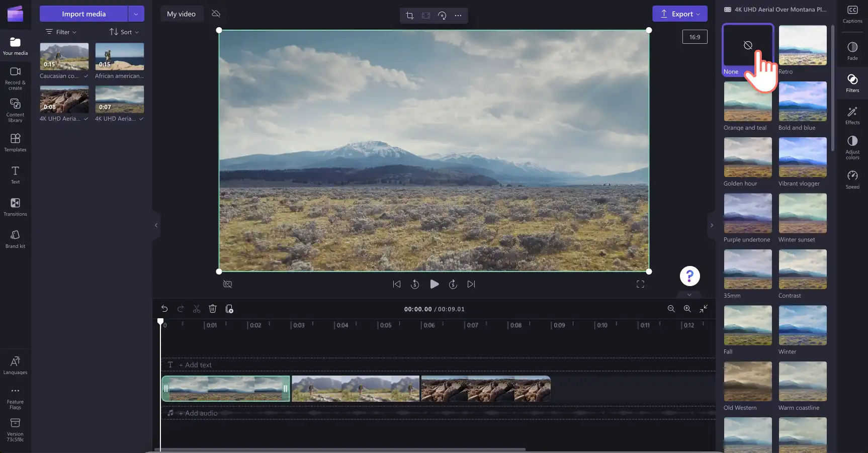
Task: Open Transitions in left sidebar
Action: click(15, 207)
